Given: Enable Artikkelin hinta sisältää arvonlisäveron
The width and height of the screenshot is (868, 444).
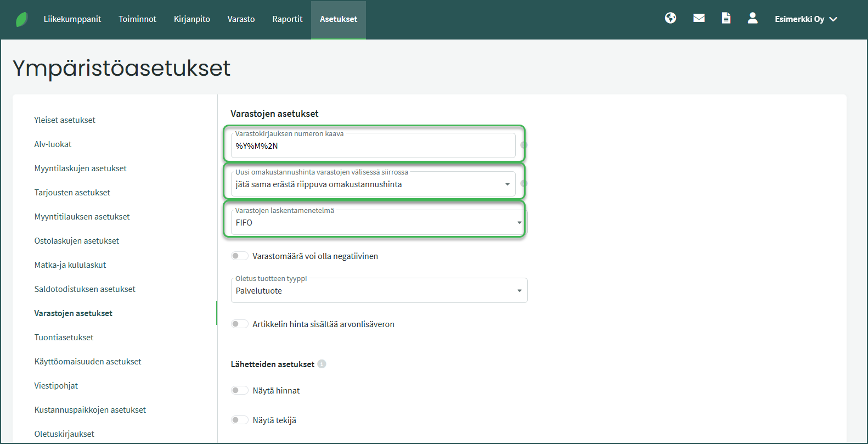Looking at the screenshot, I should [239, 324].
